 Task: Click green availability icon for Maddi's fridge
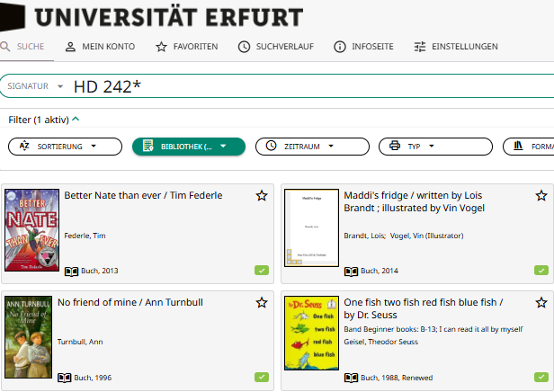(x=541, y=270)
